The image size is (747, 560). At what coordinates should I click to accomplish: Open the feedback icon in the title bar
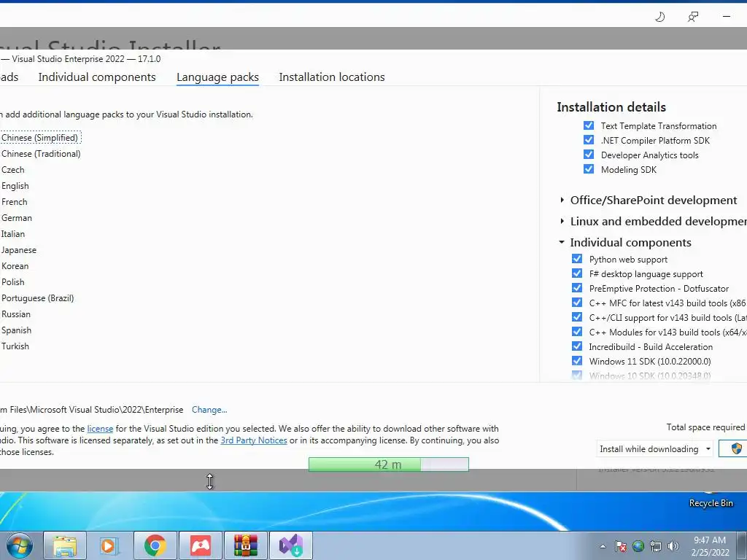pyautogui.click(x=693, y=17)
